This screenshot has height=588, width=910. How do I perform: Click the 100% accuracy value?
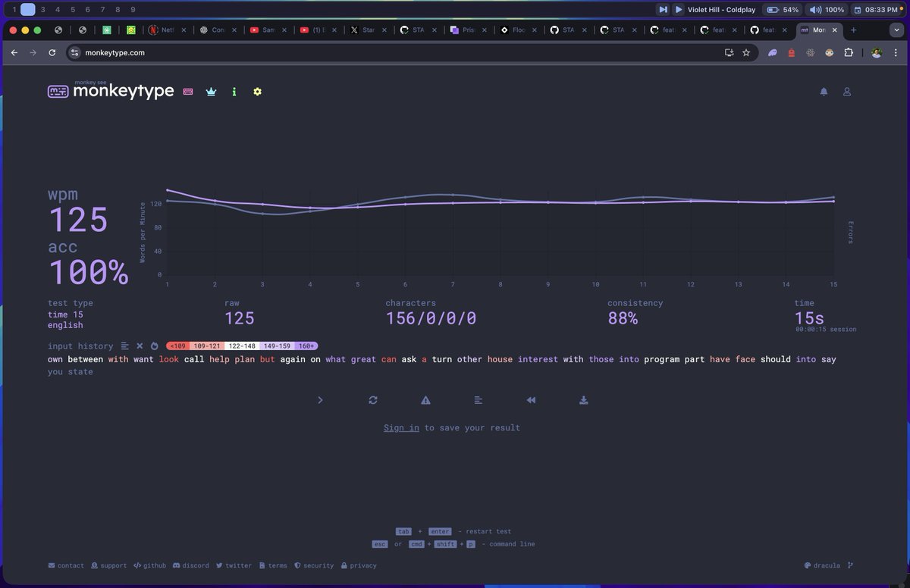pyautogui.click(x=88, y=272)
